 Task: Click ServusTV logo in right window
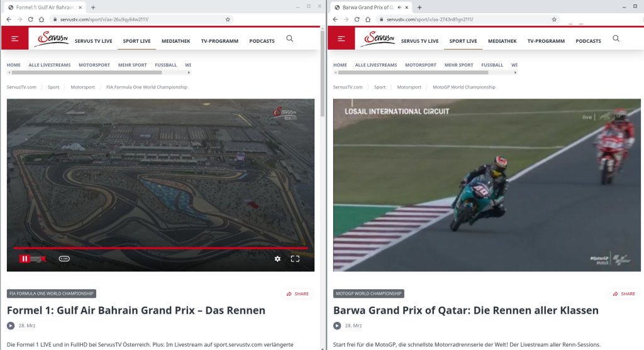tap(377, 38)
